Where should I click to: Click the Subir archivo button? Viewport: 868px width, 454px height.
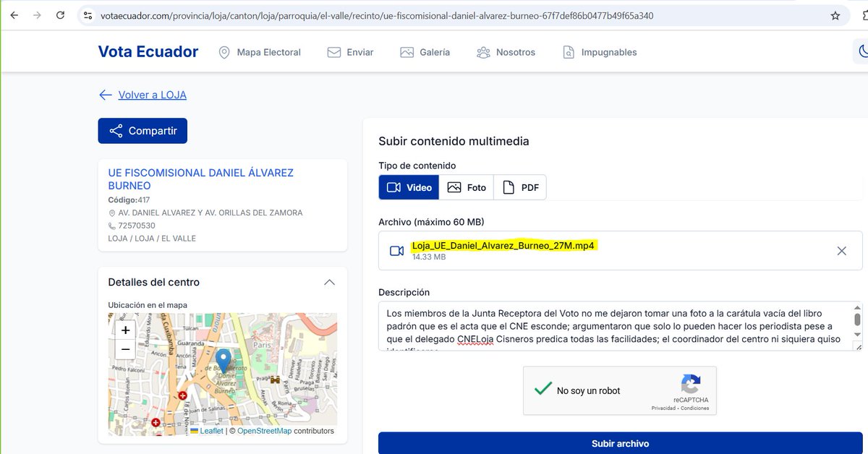coord(620,443)
